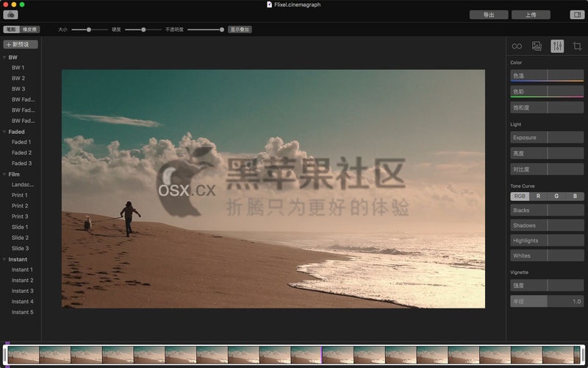Viewport: 588px width, 368px height.
Task: Open the loop settings infinity icon
Action: tap(517, 46)
